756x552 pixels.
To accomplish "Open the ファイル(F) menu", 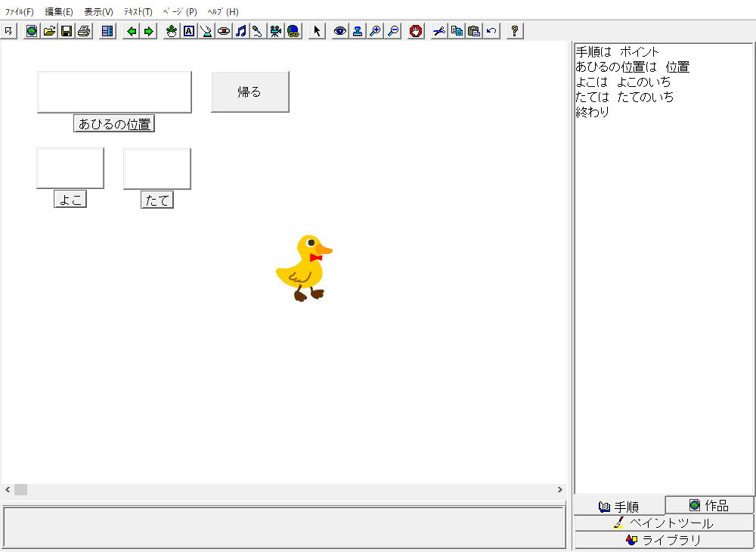I will tap(20, 11).
